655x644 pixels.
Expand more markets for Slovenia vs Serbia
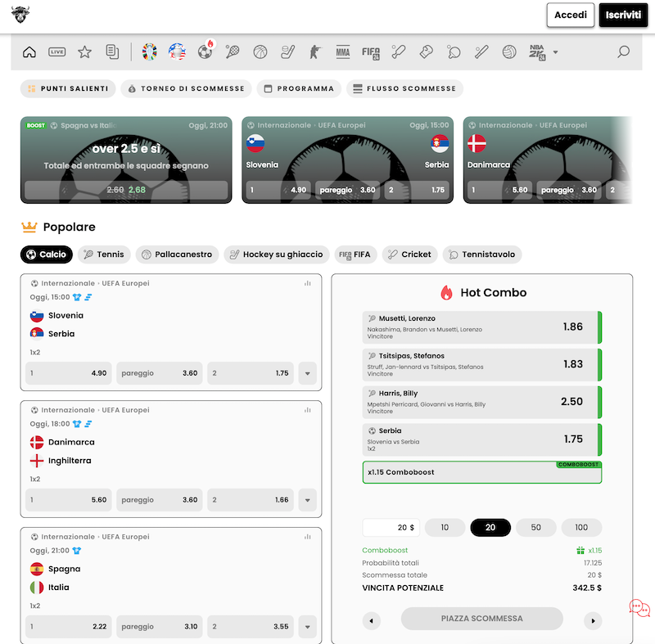(x=307, y=373)
